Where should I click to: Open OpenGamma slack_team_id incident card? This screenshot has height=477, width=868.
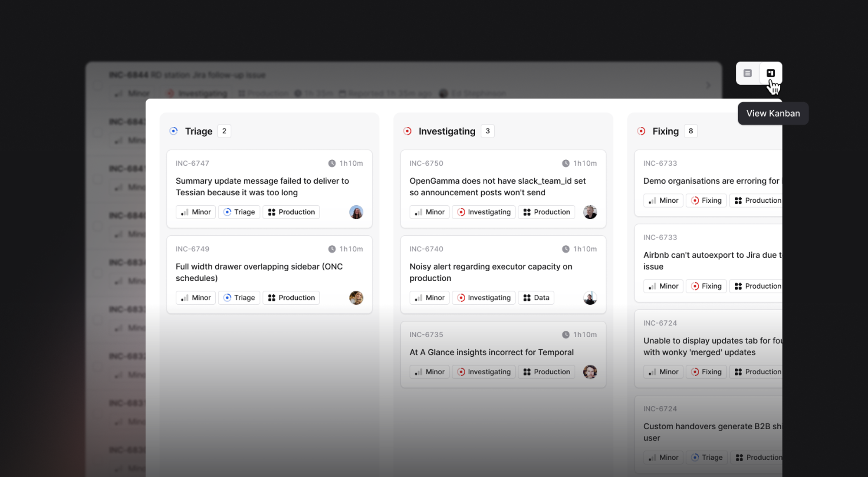click(x=497, y=187)
